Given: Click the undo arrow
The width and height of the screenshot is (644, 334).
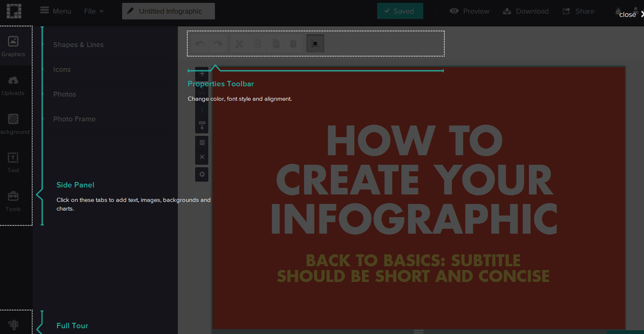Looking at the screenshot, I should coord(200,43).
